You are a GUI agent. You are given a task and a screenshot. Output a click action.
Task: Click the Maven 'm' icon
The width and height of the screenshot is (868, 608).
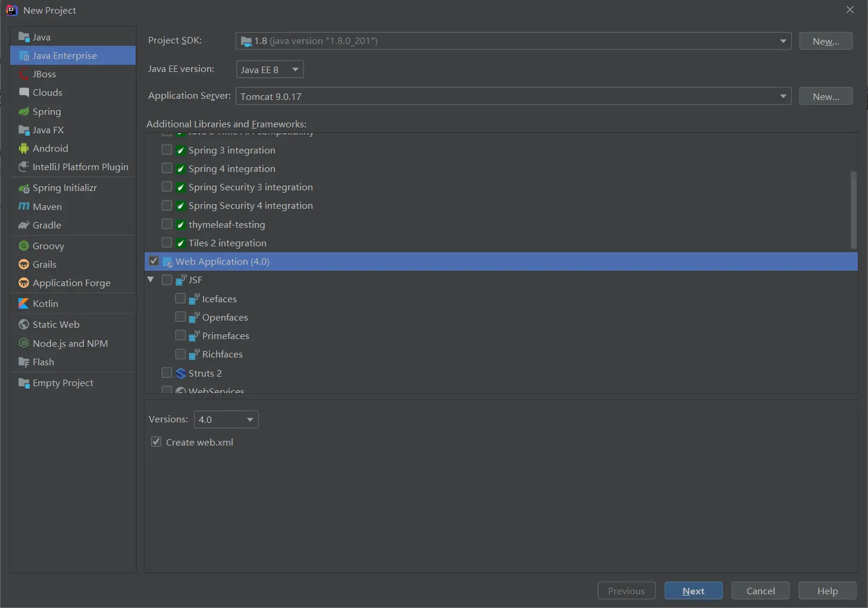(x=24, y=206)
